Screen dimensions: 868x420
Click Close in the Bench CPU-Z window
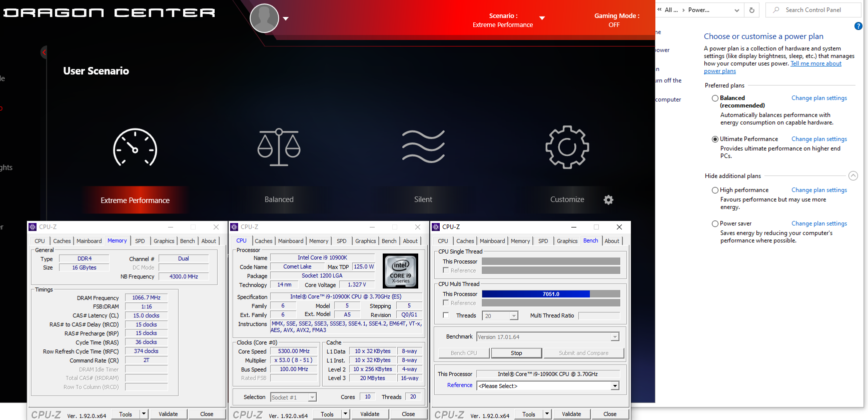(610, 414)
